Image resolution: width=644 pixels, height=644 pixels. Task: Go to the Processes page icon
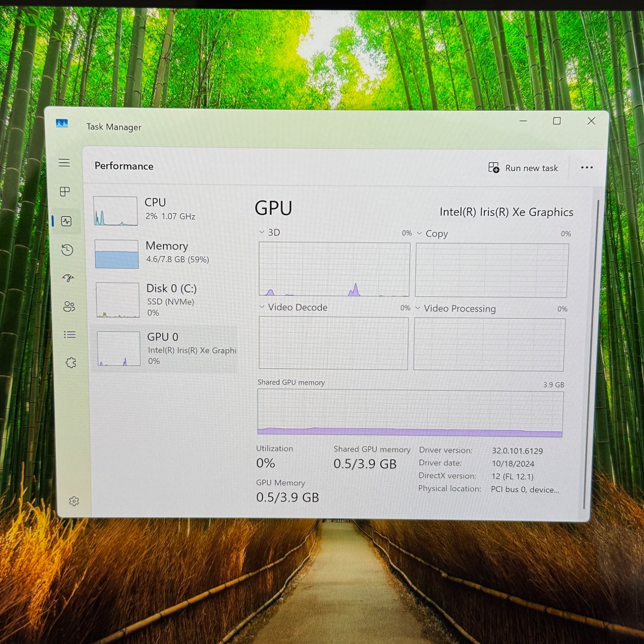tap(65, 191)
